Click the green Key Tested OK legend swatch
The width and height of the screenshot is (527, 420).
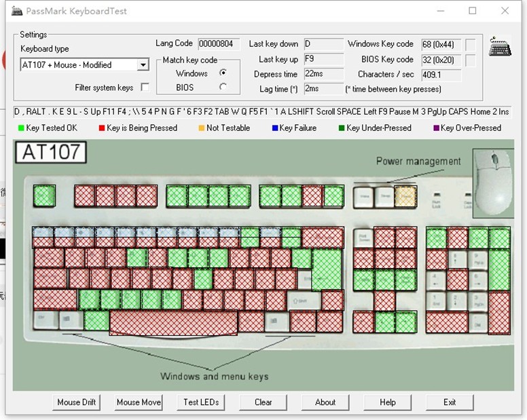pos(21,128)
